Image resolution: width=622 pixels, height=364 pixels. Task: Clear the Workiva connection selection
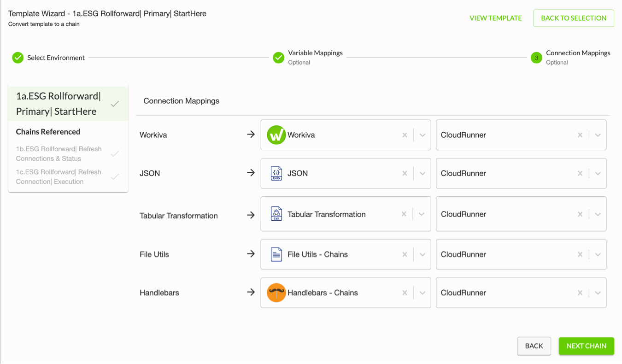pyautogui.click(x=405, y=135)
